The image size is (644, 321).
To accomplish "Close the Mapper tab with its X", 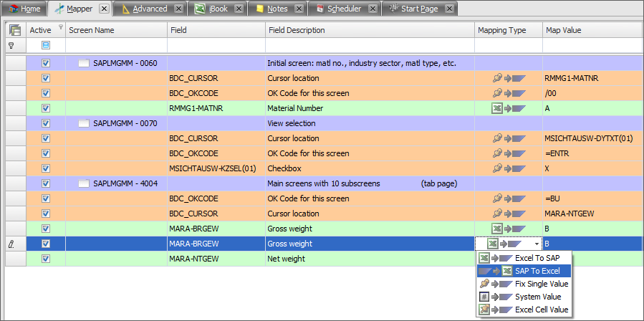I will (x=103, y=9).
